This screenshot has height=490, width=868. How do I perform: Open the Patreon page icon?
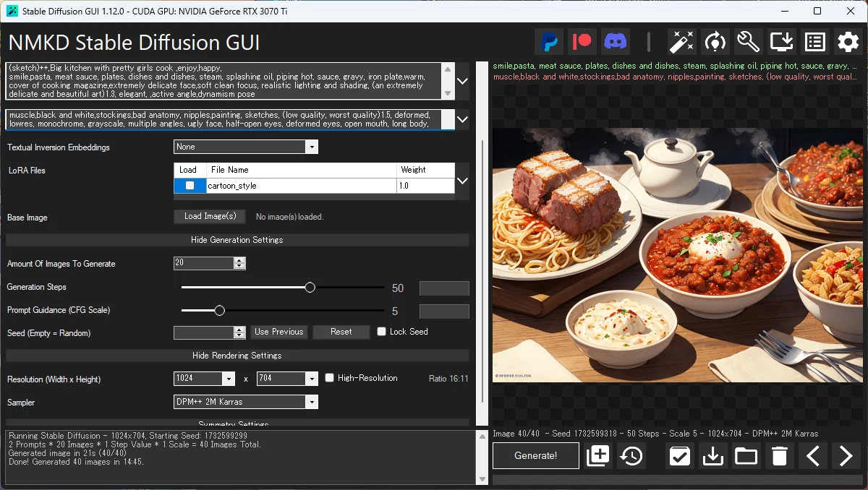coord(582,42)
